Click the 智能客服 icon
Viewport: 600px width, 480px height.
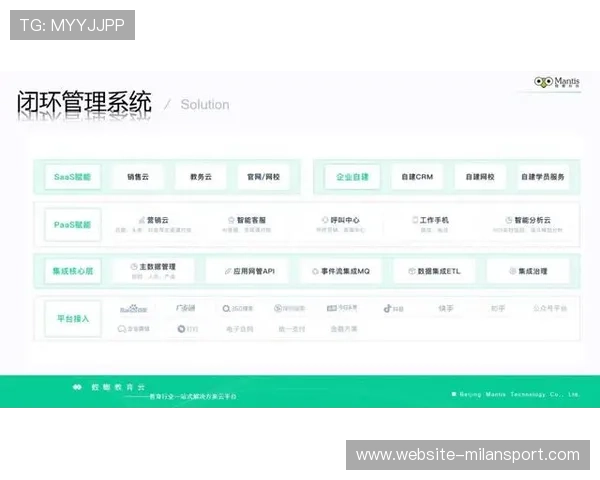(x=231, y=220)
